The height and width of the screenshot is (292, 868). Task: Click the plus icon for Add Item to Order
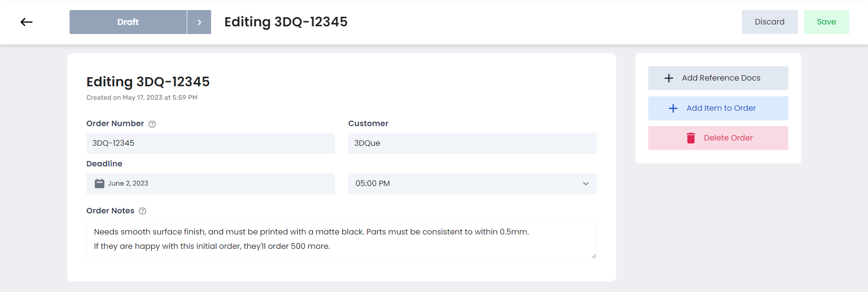pyautogui.click(x=673, y=108)
